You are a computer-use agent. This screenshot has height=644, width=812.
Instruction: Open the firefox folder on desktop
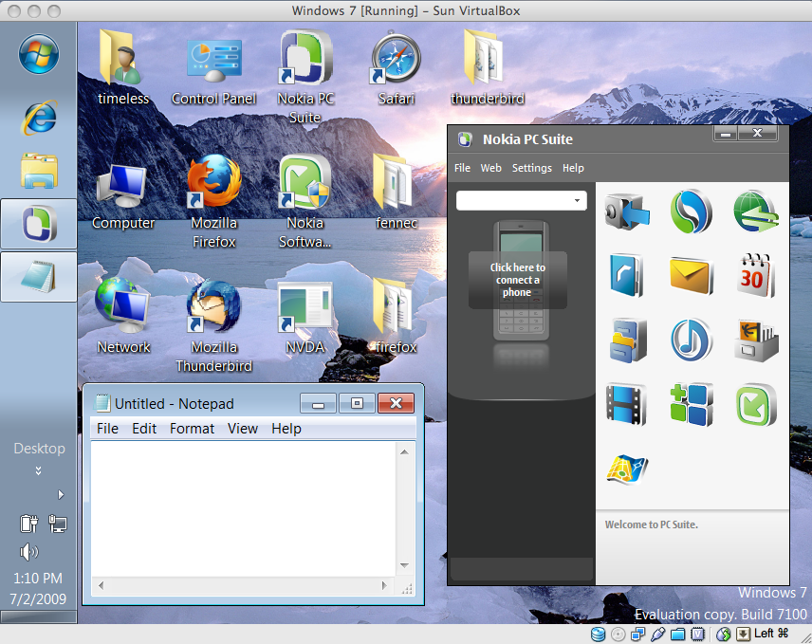tap(397, 316)
